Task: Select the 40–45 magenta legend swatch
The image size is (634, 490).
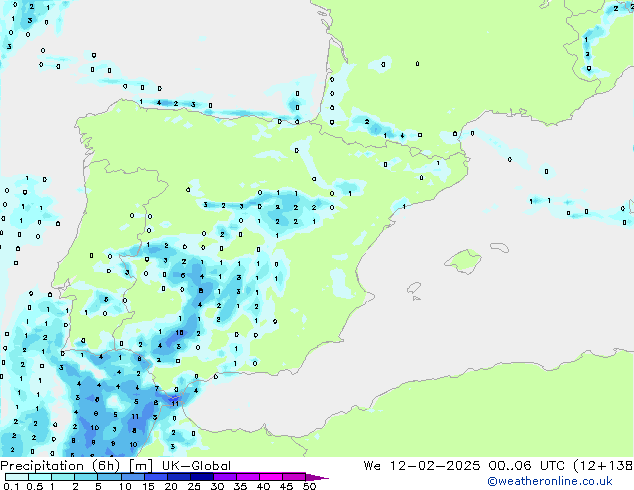Action: pos(271,477)
